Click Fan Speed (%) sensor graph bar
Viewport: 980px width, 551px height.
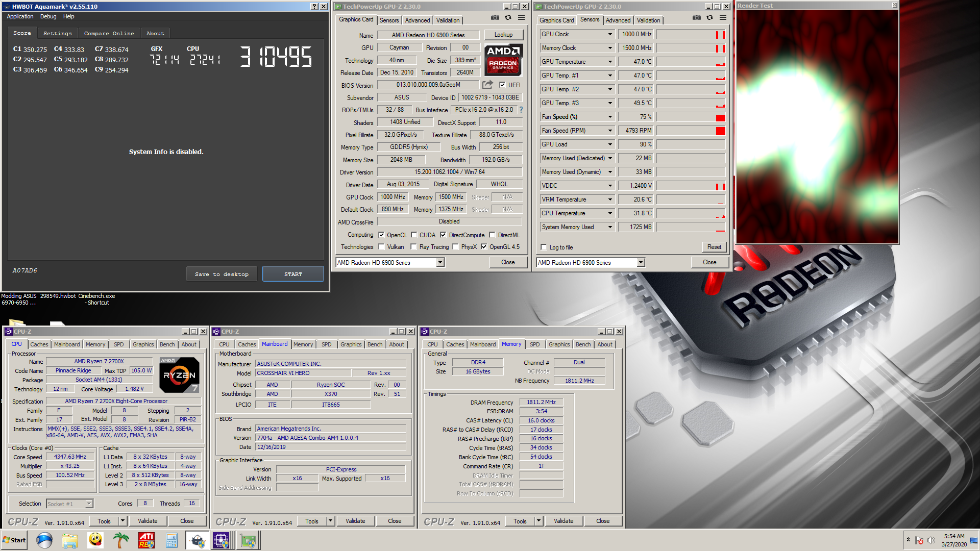tap(691, 117)
